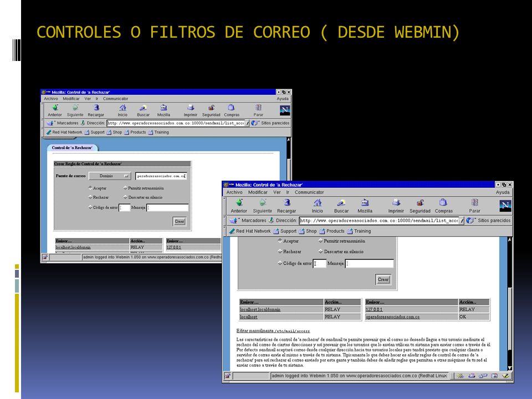The image size is (532, 399).
Task: Click Código de error field in front window
Action: click(319, 263)
